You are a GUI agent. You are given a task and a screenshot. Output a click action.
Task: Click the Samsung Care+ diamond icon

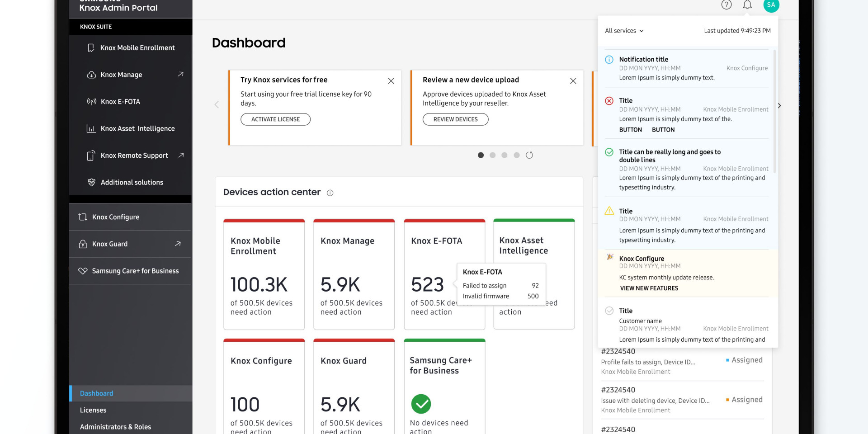coord(83,271)
